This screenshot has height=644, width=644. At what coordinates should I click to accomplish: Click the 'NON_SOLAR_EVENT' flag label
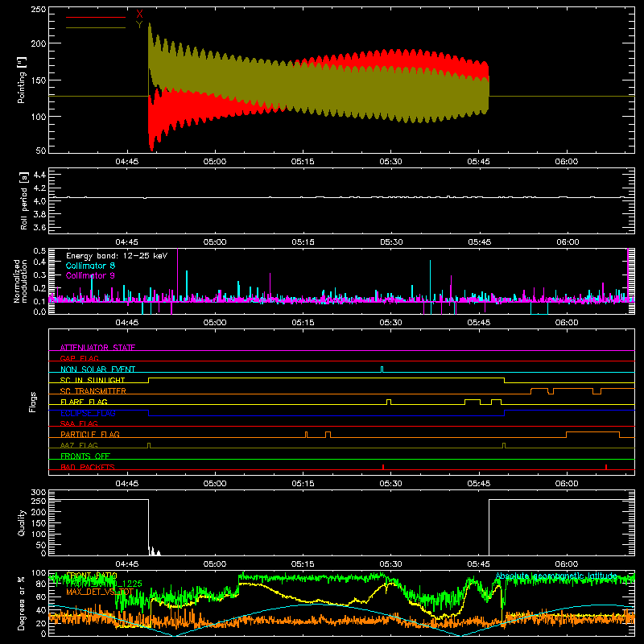[x=97, y=369]
